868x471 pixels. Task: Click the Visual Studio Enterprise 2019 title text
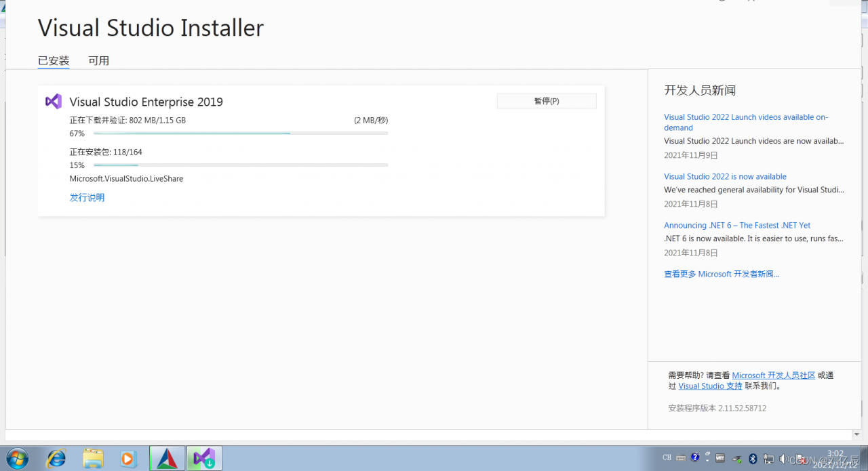click(146, 102)
